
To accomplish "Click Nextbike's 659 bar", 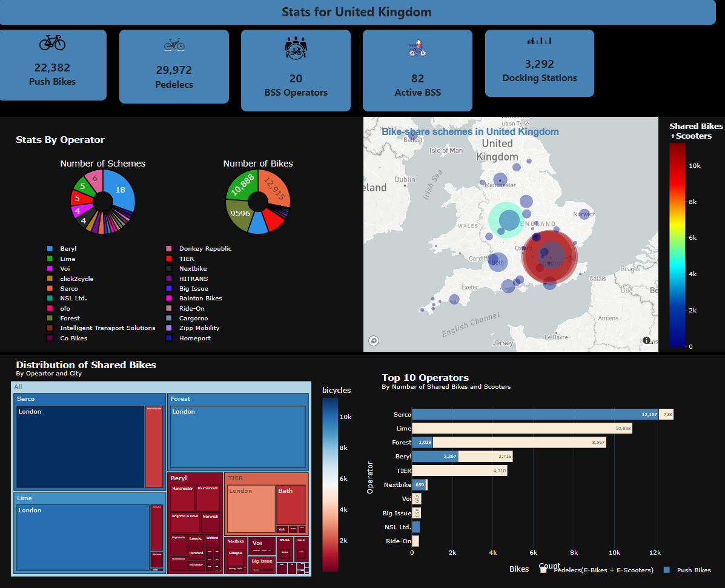I will point(419,484).
